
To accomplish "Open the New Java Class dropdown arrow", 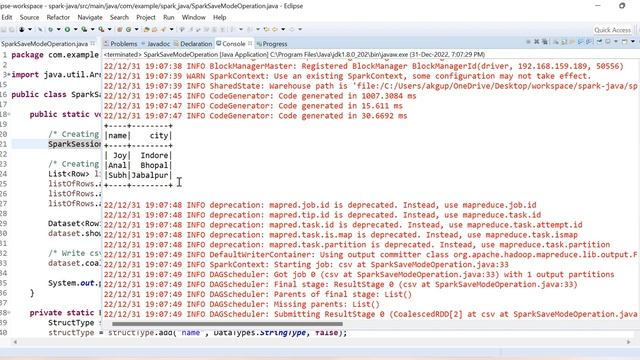I will [136, 29].
